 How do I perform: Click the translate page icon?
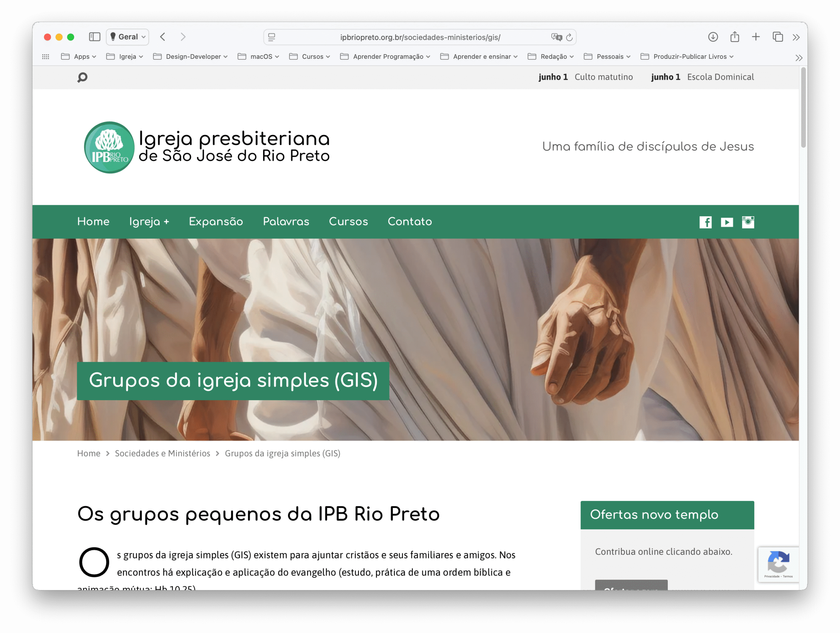click(557, 37)
